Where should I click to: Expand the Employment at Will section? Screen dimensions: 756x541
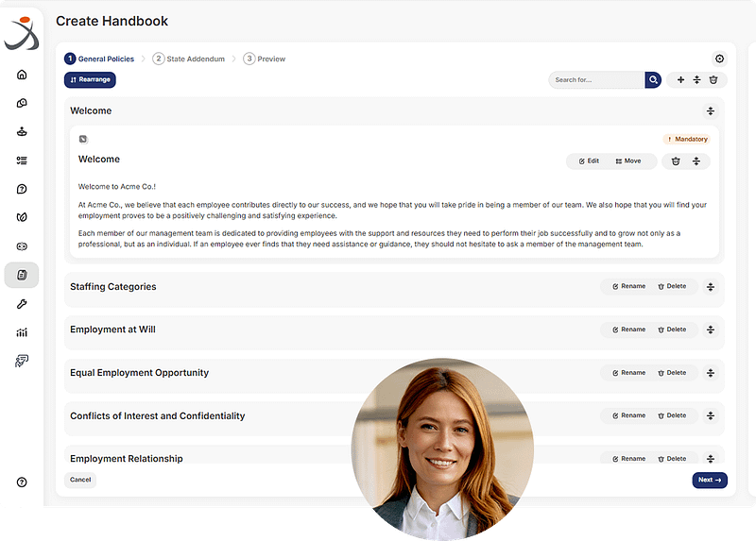[x=711, y=330]
